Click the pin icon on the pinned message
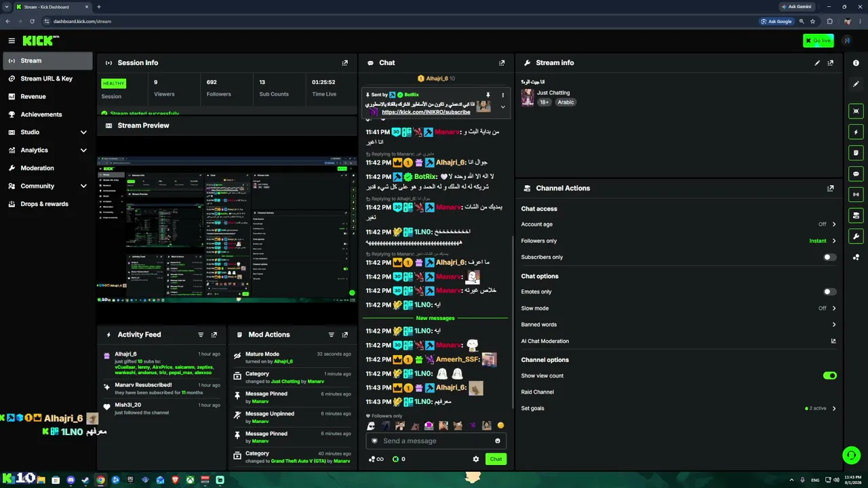The width and height of the screenshot is (868, 488). click(x=488, y=95)
